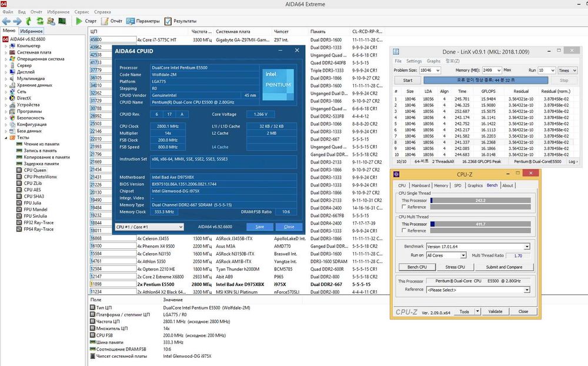Click the forward arrow in AIDA64 toolbar
This screenshot has width=588, height=366.
tap(17, 21)
